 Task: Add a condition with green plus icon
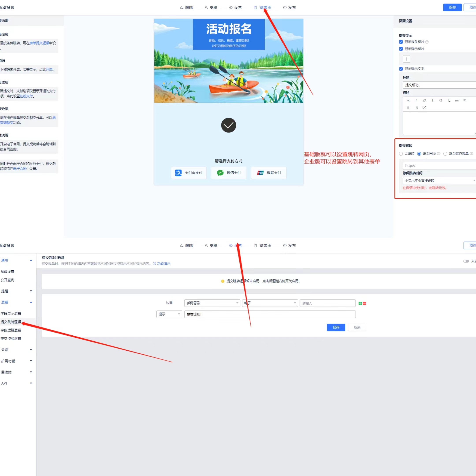click(x=360, y=303)
